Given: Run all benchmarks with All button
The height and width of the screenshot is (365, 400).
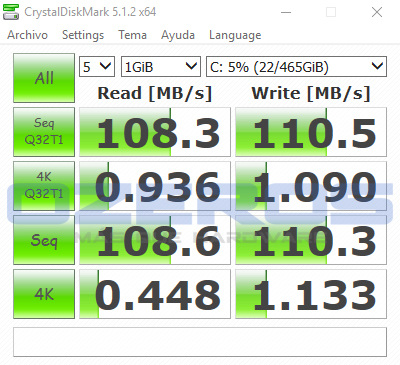Looking at the screenshot, I should (x=44, y=78).
